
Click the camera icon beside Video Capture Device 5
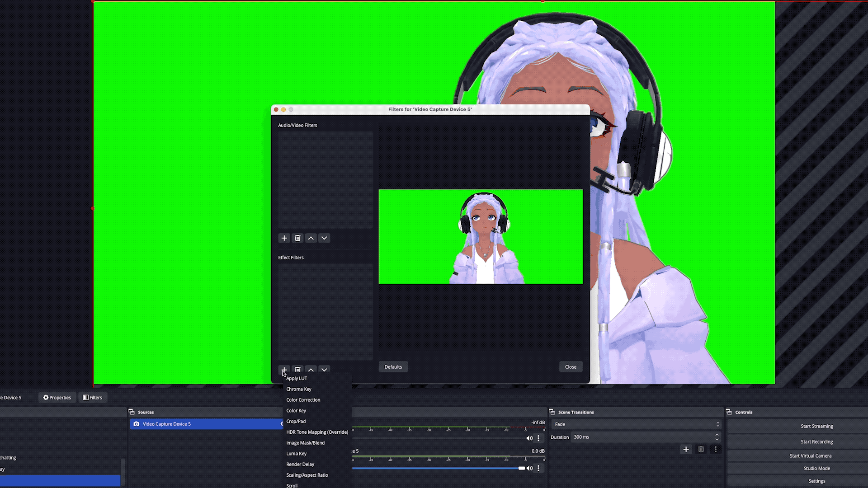click(136, 424)
